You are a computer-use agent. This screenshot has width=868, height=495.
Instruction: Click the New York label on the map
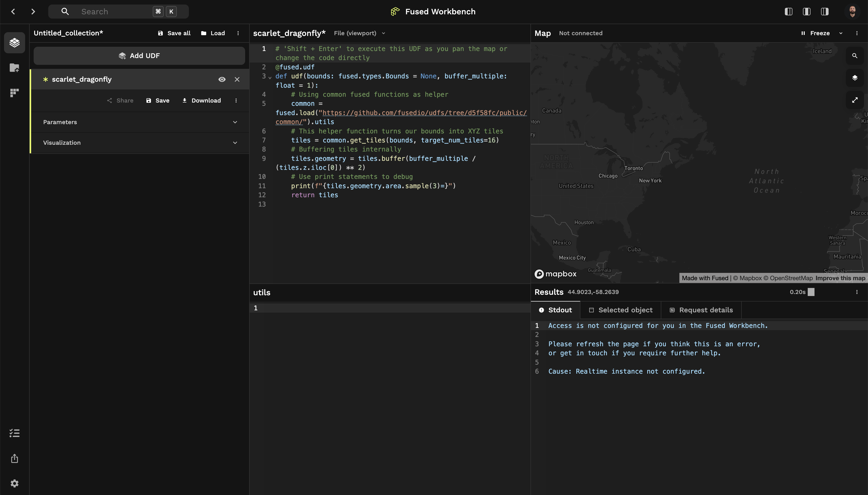tap(650, 180)
